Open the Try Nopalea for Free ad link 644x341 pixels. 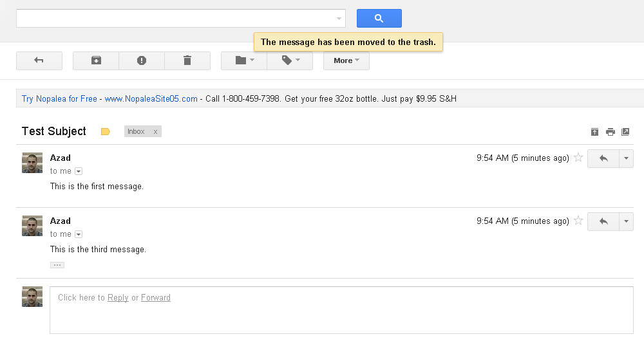coord(59,98)
